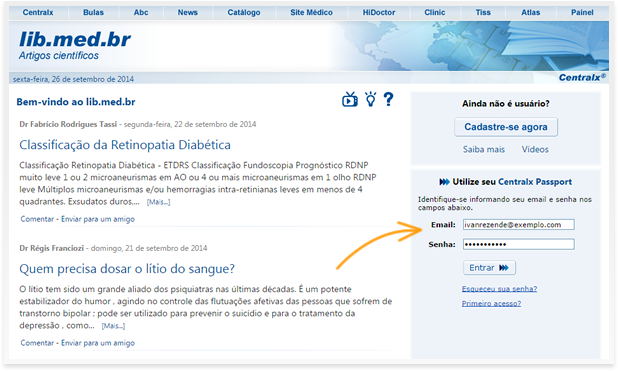Open the Vídeos link

(x=535, y=149)
